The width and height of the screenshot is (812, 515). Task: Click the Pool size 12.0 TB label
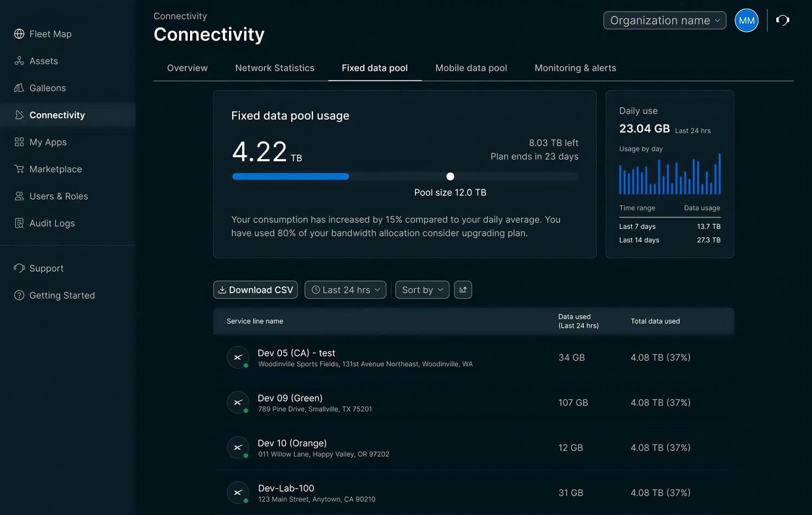tap(450, 193)
